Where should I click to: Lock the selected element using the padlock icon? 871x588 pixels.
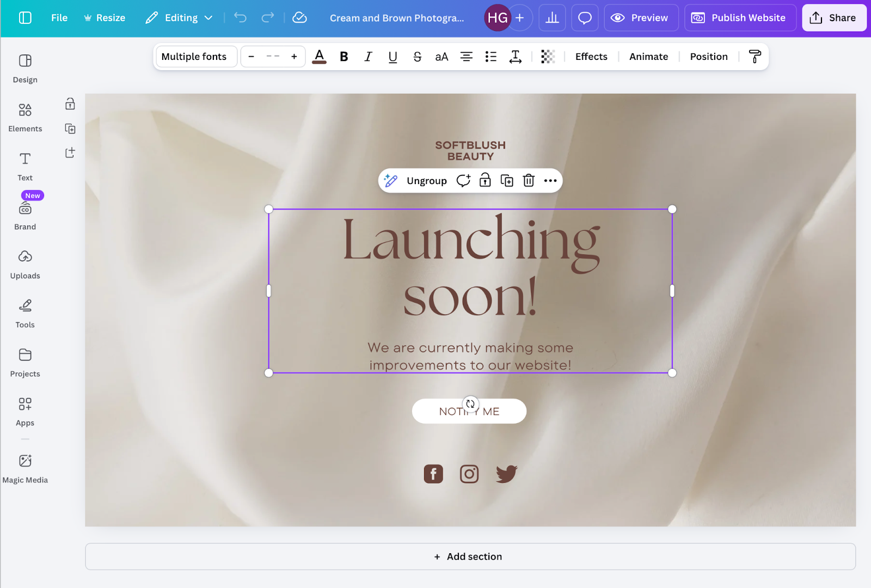[484, 180]
